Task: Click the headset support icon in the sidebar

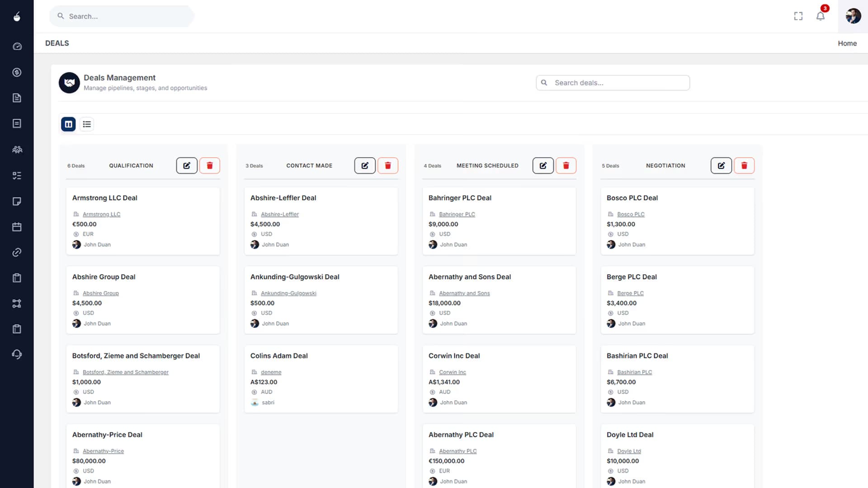Action: click(x=17, y=354)
